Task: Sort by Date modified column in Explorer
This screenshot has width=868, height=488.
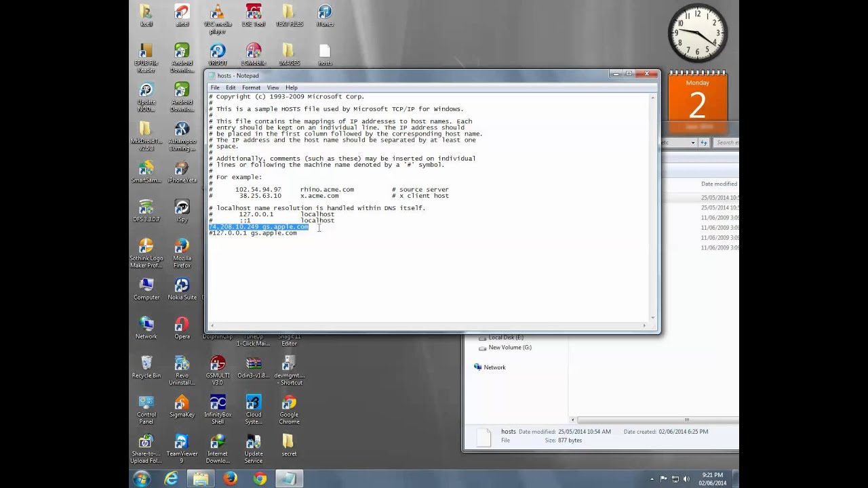Action: pyautogui.click(x=719, y=184)
